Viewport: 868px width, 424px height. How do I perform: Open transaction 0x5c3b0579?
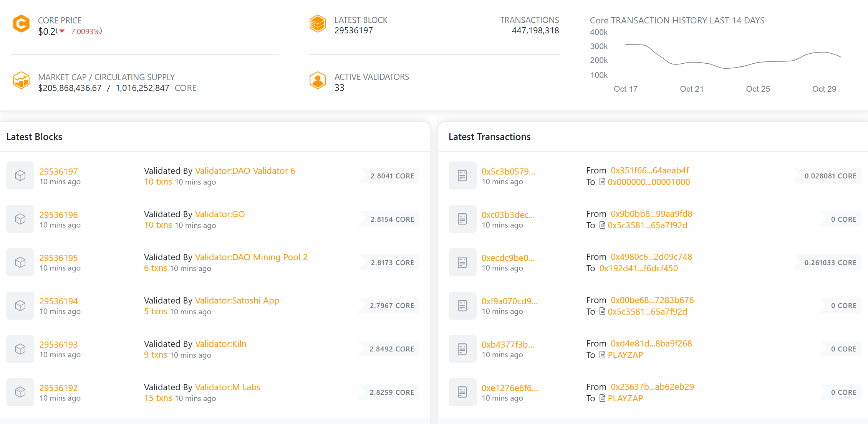[x=508, y=172]
